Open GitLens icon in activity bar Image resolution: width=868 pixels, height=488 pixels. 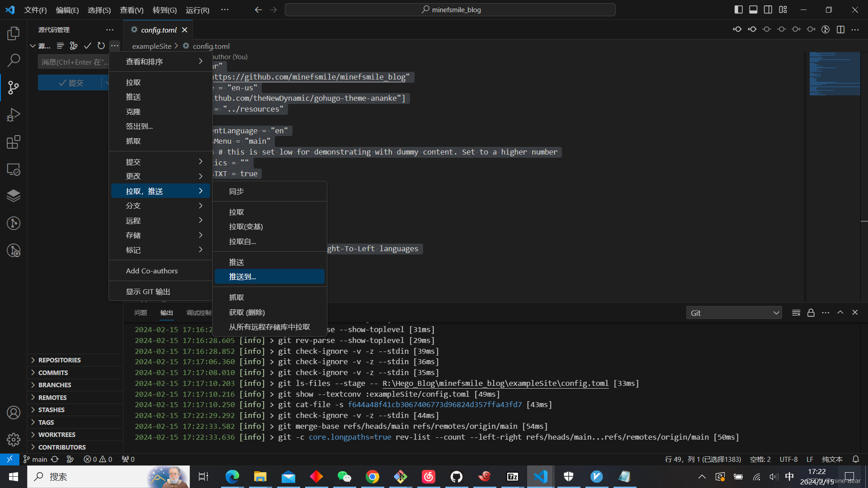[14, 223]
